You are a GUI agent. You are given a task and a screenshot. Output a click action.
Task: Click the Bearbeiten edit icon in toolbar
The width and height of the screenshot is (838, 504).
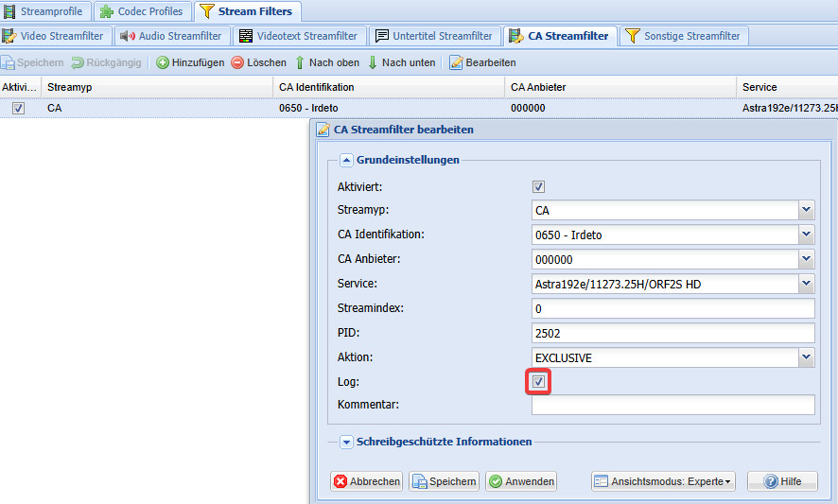pos(456,62)
